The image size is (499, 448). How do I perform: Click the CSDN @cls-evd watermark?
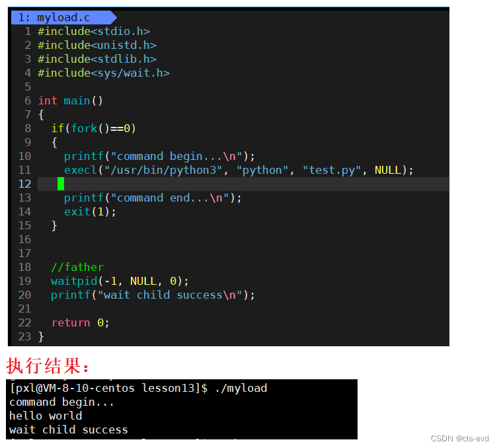click(x=459, y=439)
